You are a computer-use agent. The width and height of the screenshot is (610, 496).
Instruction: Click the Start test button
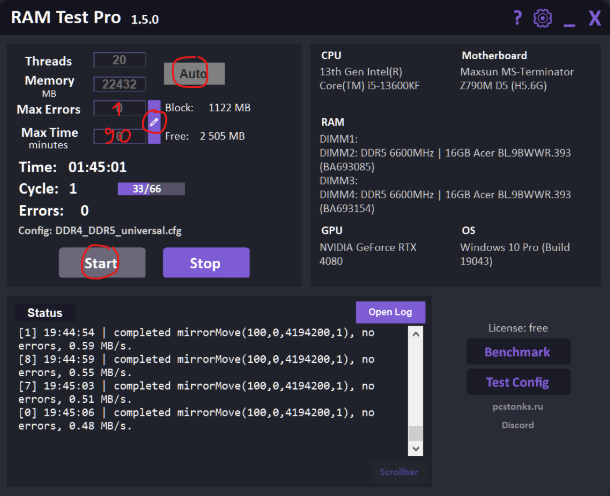102,263
